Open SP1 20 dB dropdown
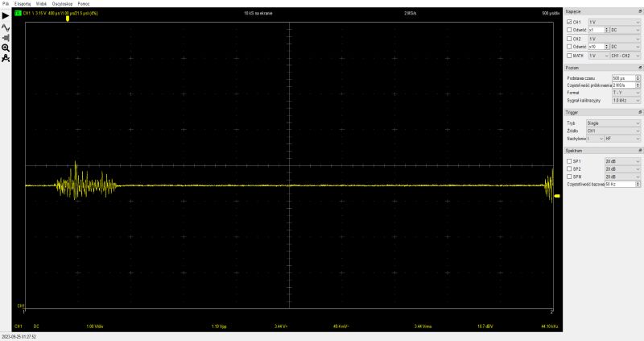 click(622, 161)
